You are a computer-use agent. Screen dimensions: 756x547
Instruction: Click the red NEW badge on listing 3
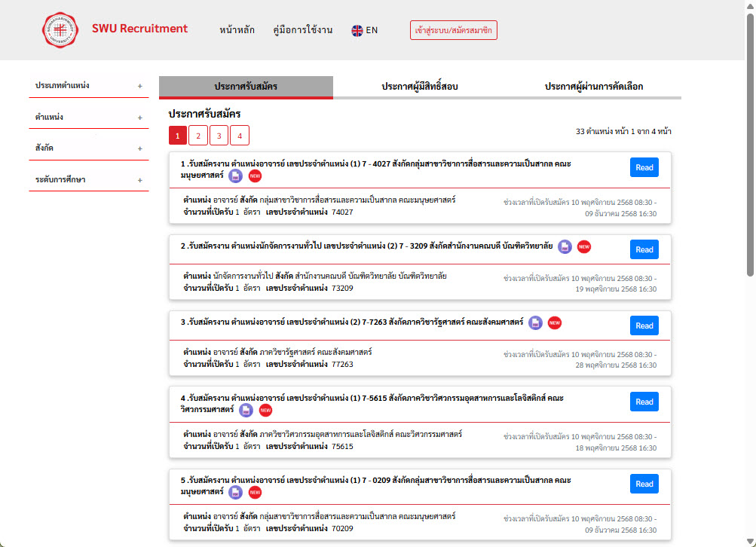tap(555, 322)
